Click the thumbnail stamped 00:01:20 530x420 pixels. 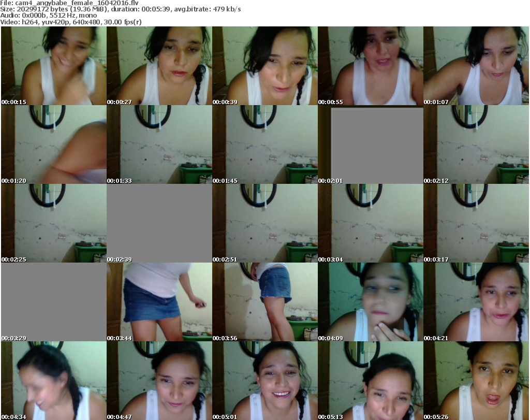click(54, 144)
